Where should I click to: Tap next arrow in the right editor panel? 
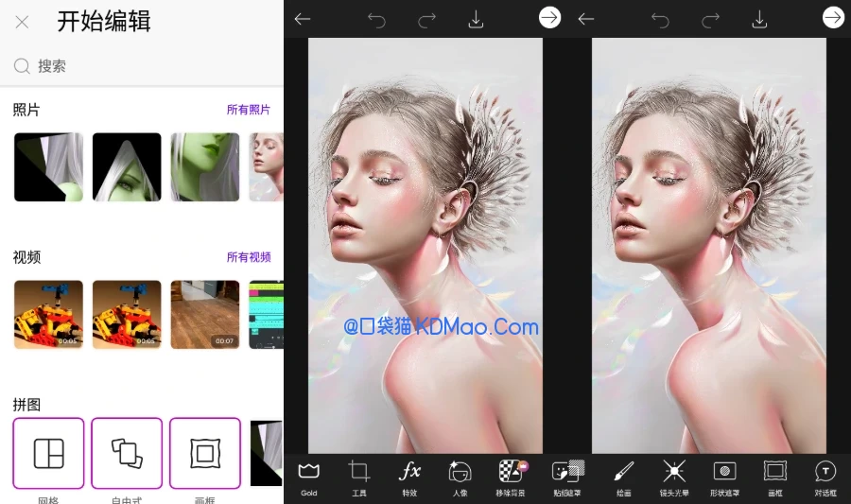[834, 18]
